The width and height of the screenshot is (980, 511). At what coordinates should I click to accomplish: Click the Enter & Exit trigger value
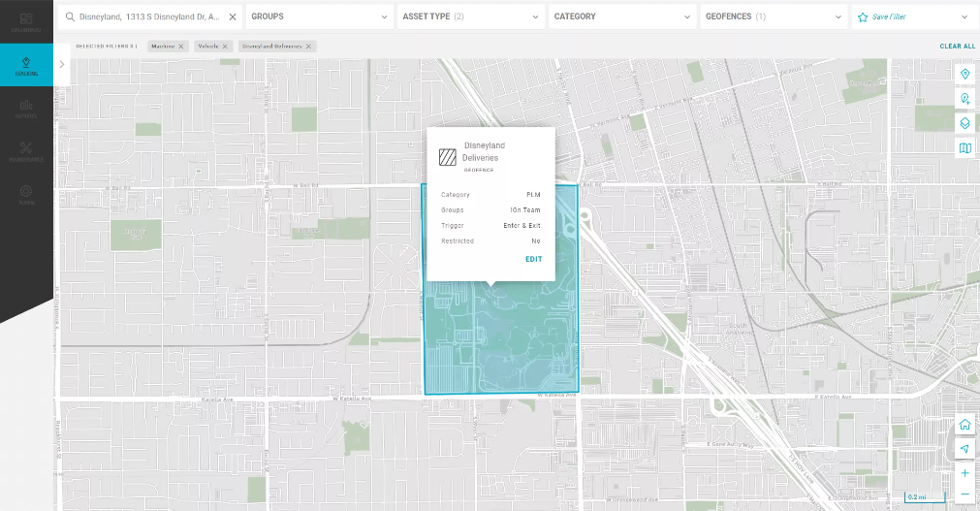click(522, 225)
